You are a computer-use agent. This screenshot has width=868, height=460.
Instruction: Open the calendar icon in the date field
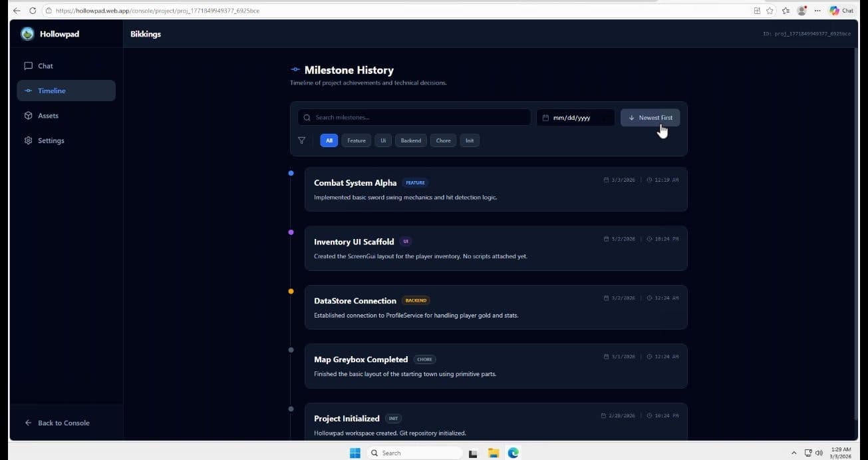pos(547,117)
